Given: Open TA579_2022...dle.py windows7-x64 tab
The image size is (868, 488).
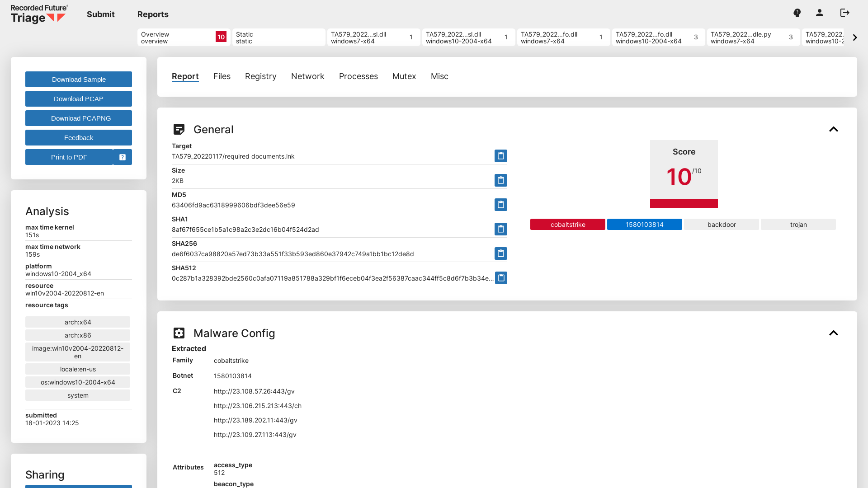Looking at the screenshot, I should [x=754, y=38].
